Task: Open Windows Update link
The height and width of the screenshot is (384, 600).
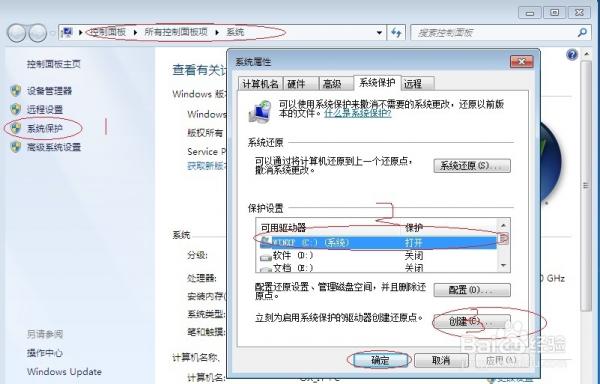Action: tap(64, 371)
